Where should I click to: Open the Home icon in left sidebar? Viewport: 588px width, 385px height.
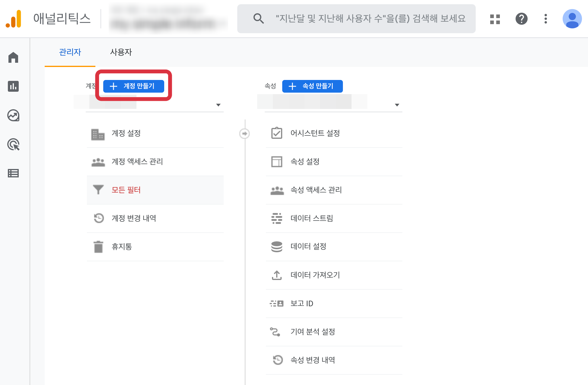tap(13, 57)
